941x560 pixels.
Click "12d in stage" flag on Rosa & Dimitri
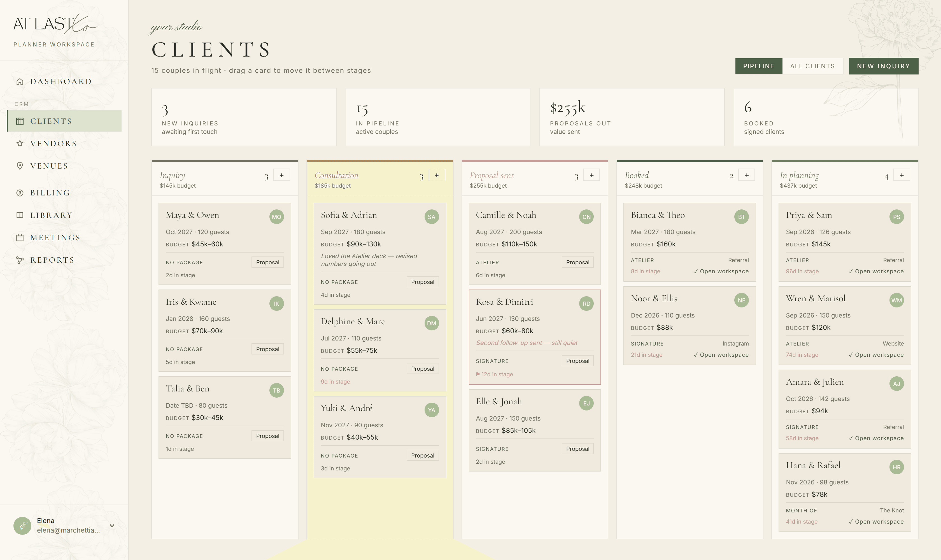[x=495, y=374]
